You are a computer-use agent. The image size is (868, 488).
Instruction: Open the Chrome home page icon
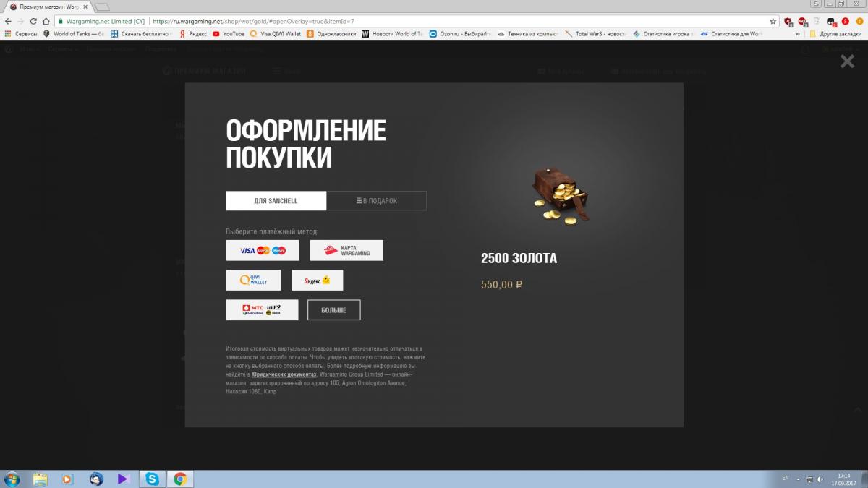(x=46, y=21)
